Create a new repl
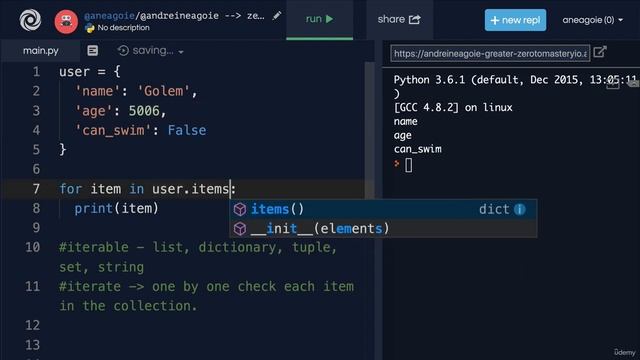640x360 pixels. [515, 20]
